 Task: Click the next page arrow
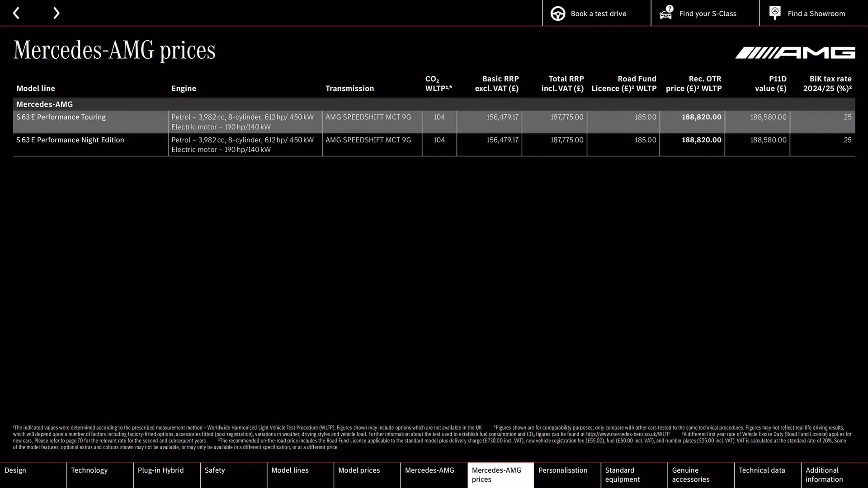[56, 13]
